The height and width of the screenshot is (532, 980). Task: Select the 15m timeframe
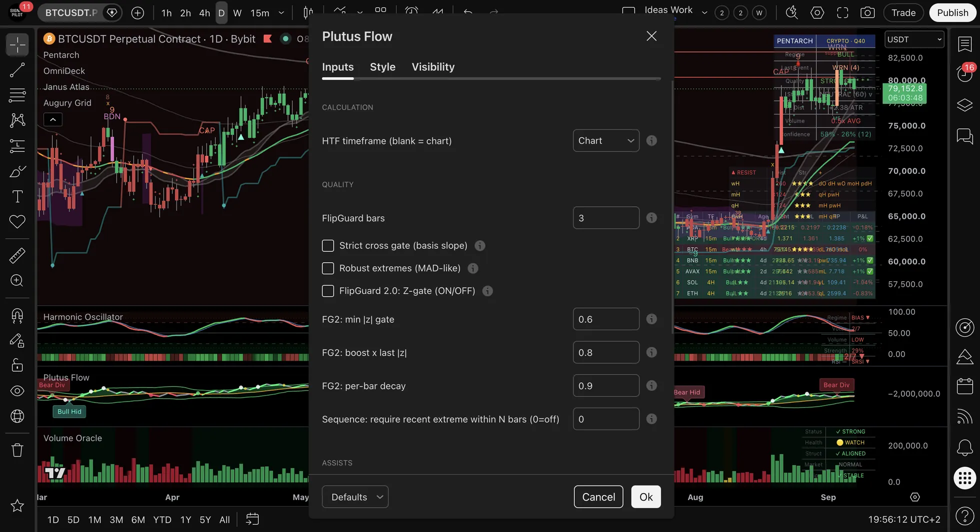click(260, 13)
